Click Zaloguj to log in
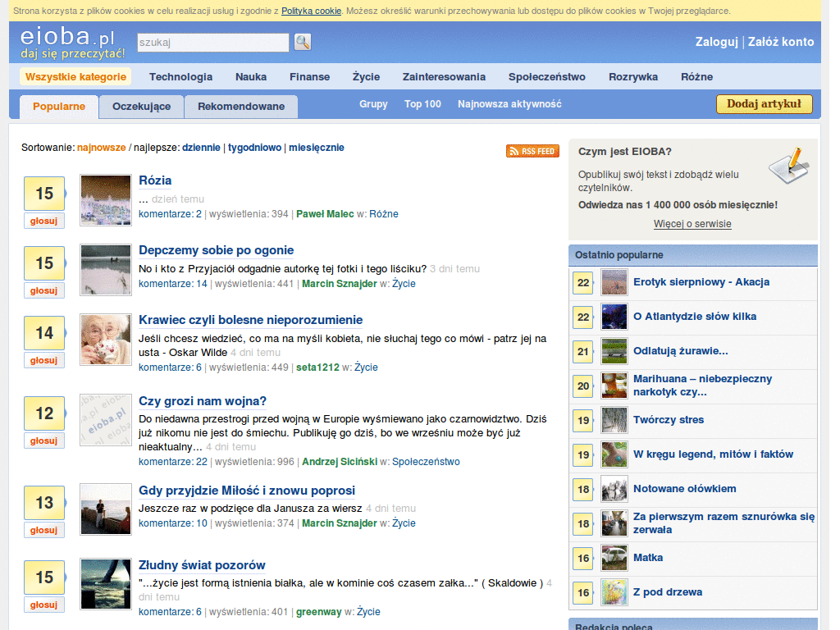The width and height of the screenshot is (840, 630). click(716, 42)
